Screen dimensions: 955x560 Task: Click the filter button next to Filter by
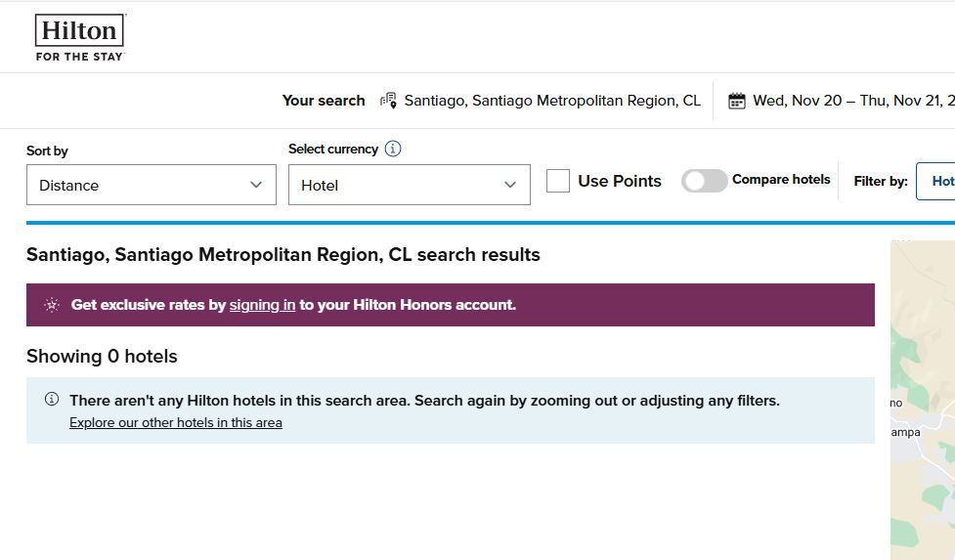[936, 181]
